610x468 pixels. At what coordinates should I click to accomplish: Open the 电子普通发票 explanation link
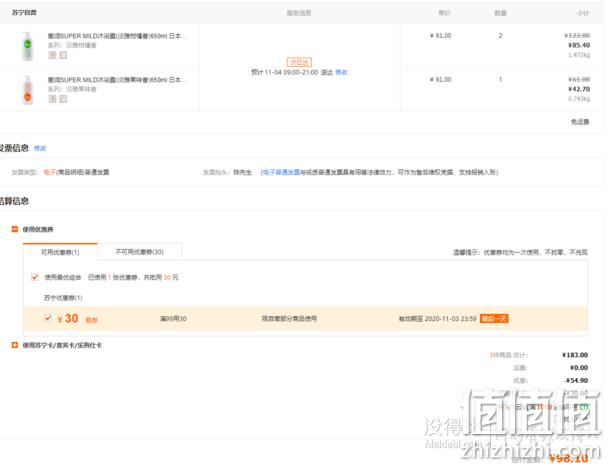[281, 172]
